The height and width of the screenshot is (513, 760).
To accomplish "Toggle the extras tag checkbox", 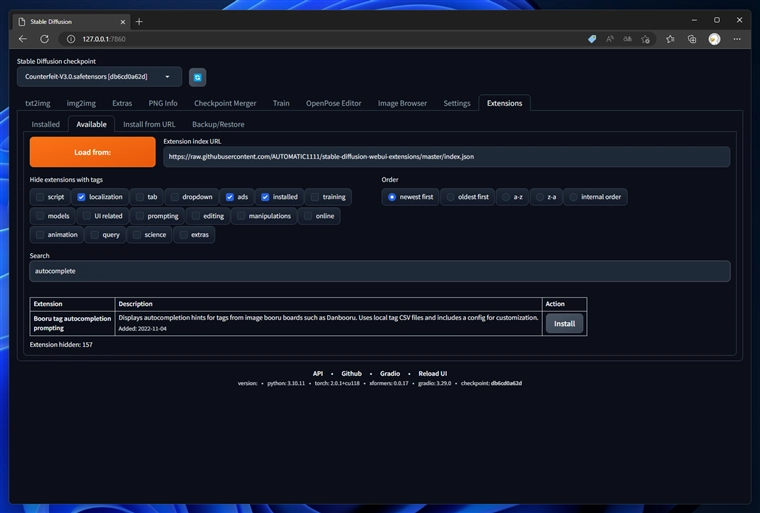I will 183,235.
